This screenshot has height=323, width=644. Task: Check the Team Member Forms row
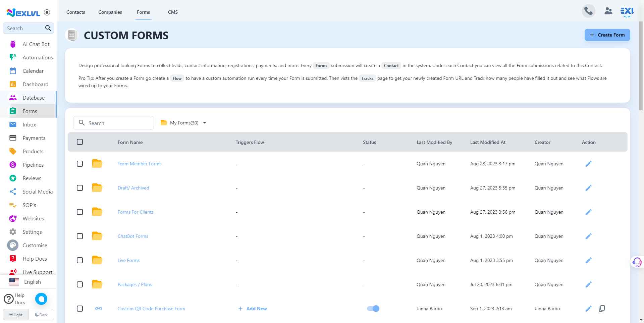80,164
